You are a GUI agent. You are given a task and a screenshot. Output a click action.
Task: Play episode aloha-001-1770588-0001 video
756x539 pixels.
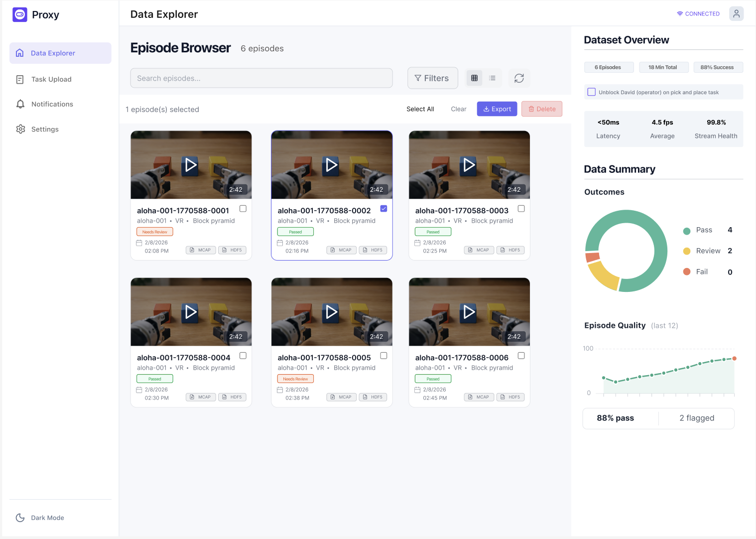pyautogui.click(x=191, y=165)
